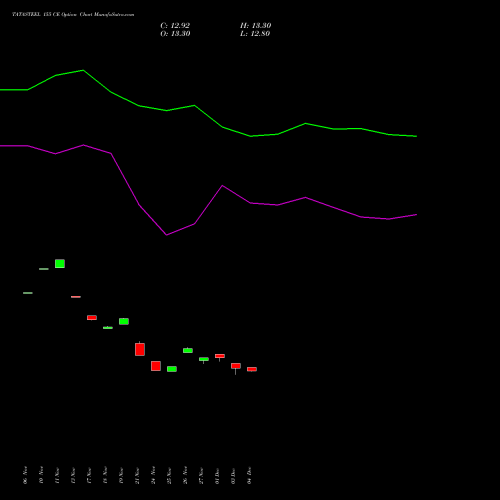The width and height of the screenshot is (500, 500).
Task: Click the TATASTEEL 155 CE chart title
Action: (73, 15)
